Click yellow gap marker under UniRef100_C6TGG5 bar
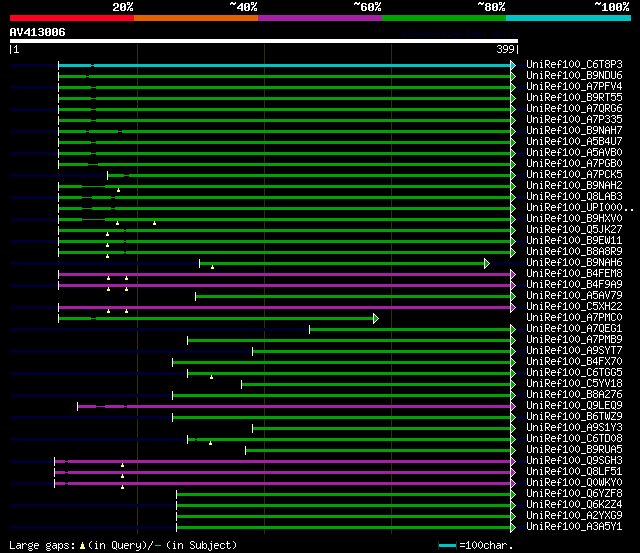The height and width of the screenshot is (553, 640). tap(211, 377)
